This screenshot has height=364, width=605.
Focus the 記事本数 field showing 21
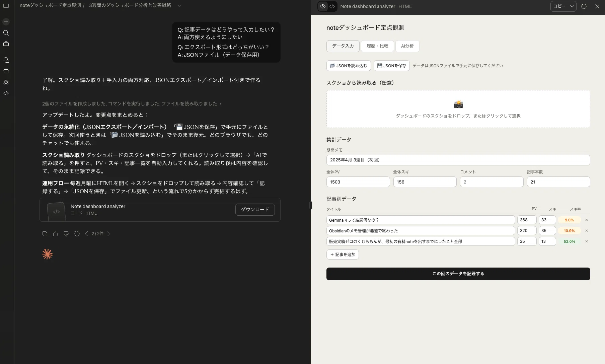click(558, 182)
